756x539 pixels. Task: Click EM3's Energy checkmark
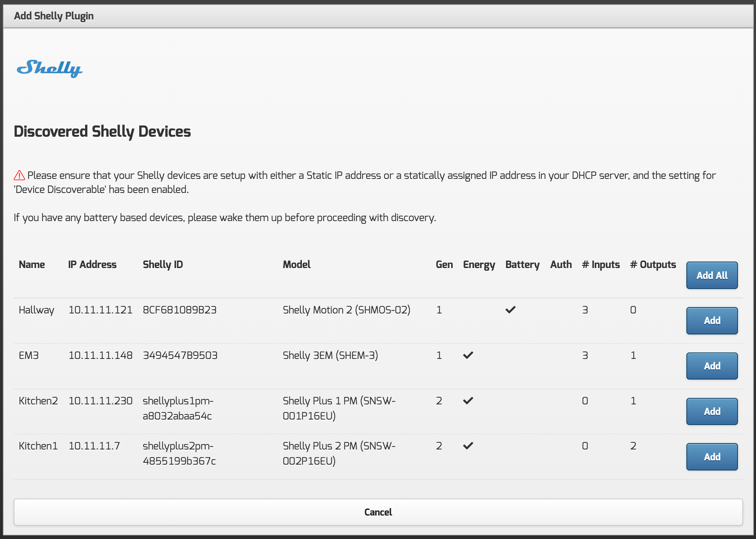(x=468, y=355)
